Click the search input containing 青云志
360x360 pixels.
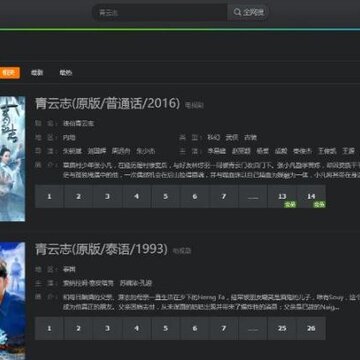click(160, 13)
